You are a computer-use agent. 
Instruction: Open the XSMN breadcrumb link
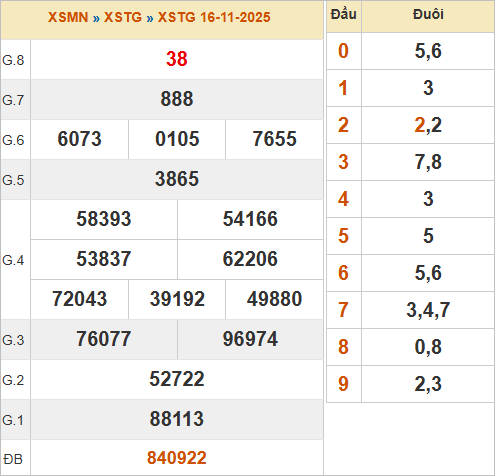(68, 17)
